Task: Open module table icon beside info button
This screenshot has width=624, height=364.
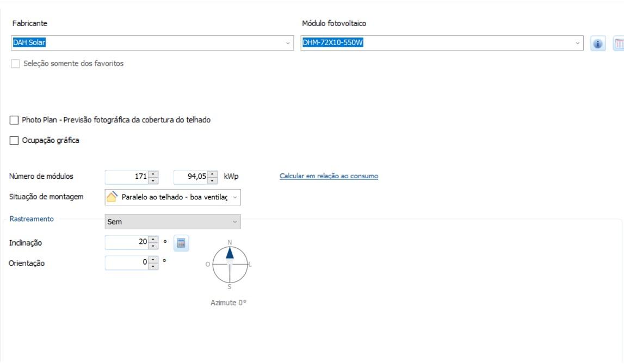Action: pos(619,43)
